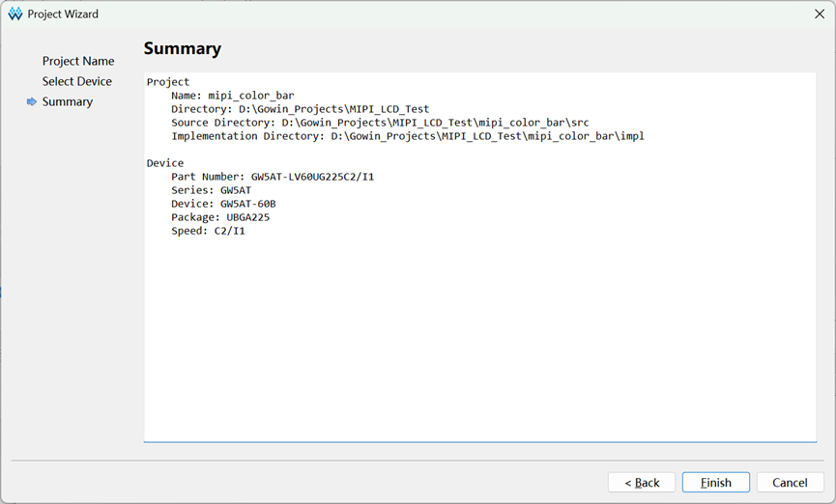Click the 'Device' section header in summary
Screen dimensions: 836x504
click(165, 163)
